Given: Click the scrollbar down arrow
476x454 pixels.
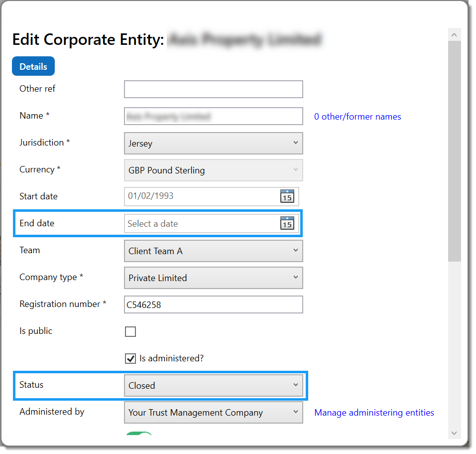Looking at the screenshot, I should [455, 433].
